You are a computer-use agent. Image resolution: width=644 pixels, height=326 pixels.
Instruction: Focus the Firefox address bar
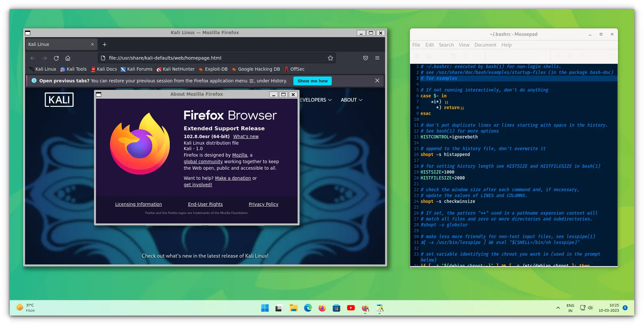tap(217, 58)
